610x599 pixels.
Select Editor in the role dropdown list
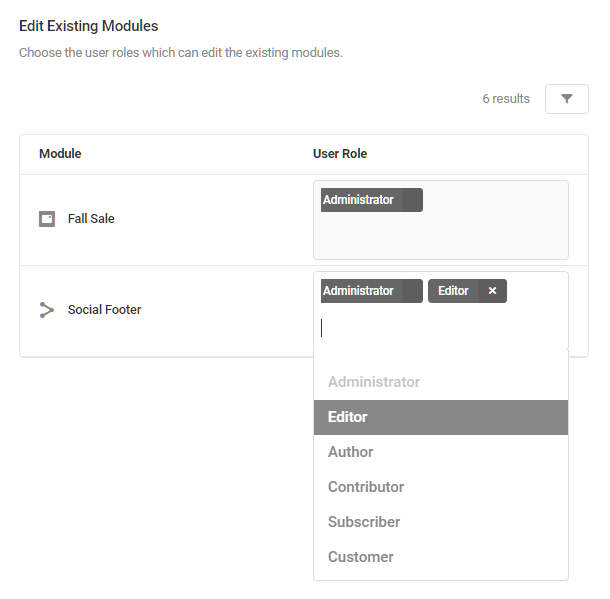coord(441,417)
